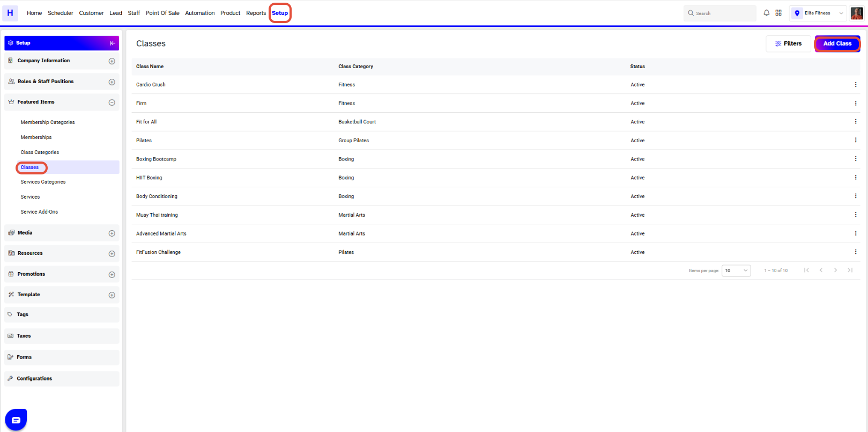This screenshot has height=432, width=868.
Task: Expand the Promotions section
Action: 112,275
